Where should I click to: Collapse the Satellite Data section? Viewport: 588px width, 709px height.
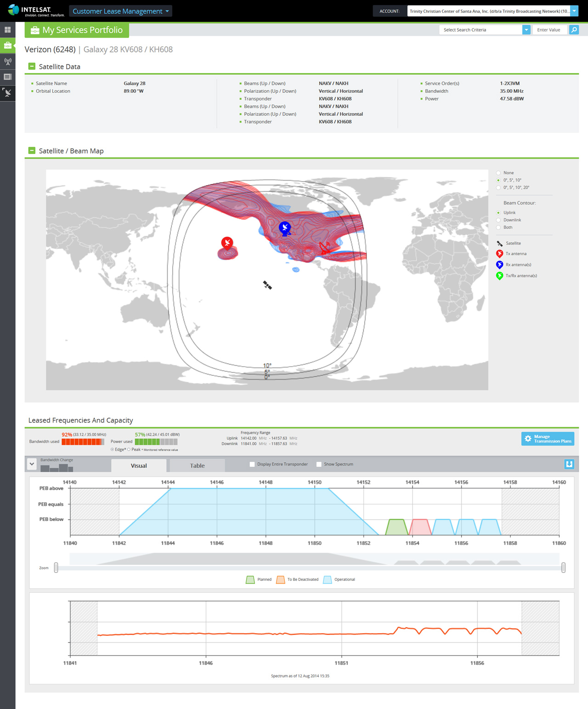click(x=32, y=66)
